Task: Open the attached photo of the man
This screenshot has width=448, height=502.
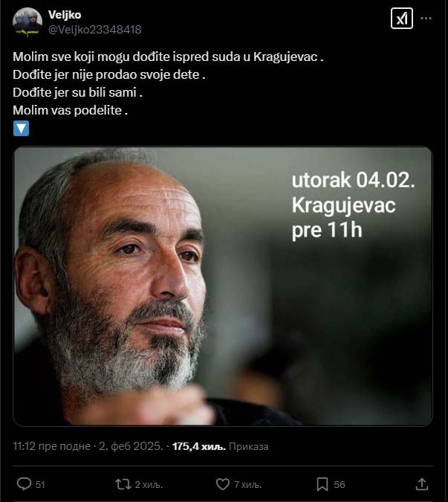Action: (223, 286)
